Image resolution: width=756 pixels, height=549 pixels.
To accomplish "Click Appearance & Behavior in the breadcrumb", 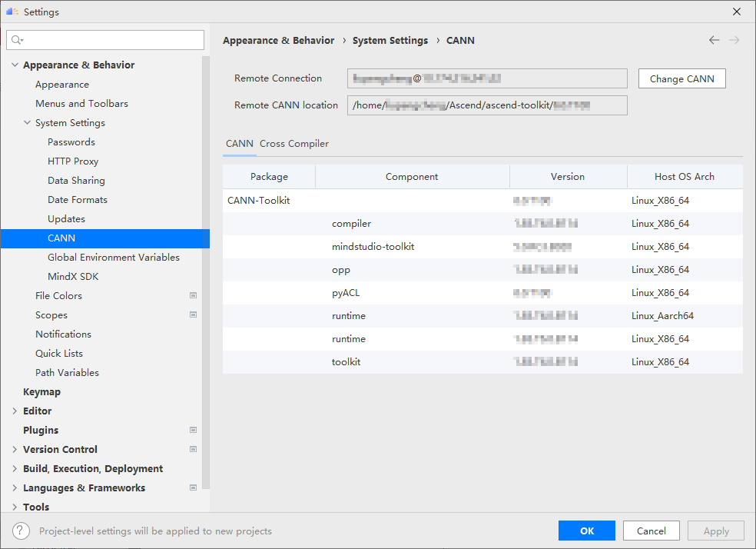I will [x=278, y=41].
